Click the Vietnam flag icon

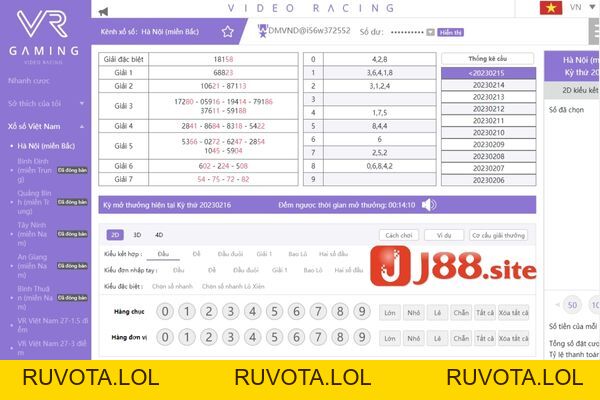pos(551,8)
